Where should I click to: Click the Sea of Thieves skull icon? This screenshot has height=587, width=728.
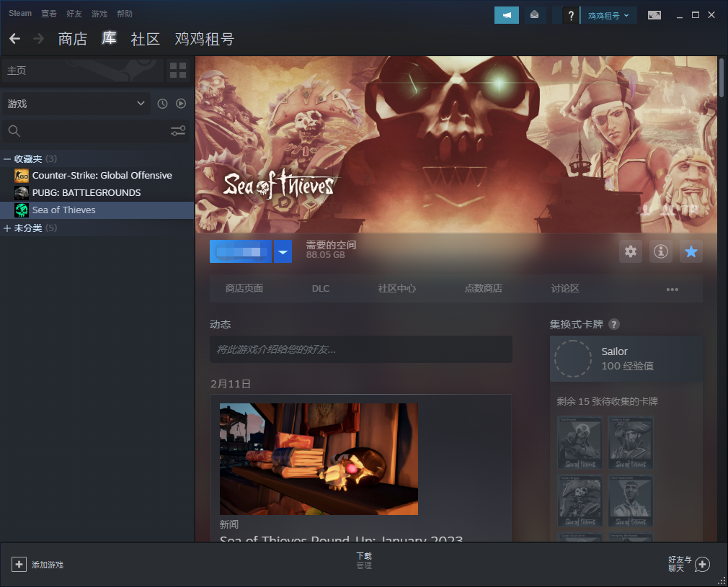pyautogui.click(x=22, y=210)
